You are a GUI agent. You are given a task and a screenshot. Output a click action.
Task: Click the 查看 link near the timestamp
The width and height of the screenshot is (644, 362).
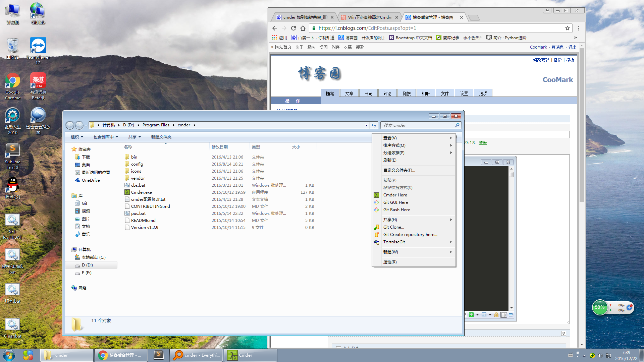click(x=483, y=143)
